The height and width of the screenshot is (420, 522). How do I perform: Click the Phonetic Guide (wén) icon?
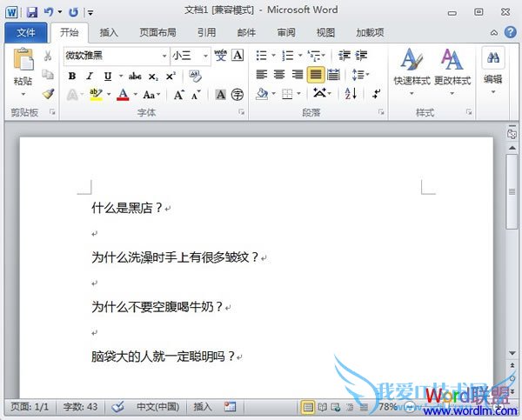pos(220,56)
